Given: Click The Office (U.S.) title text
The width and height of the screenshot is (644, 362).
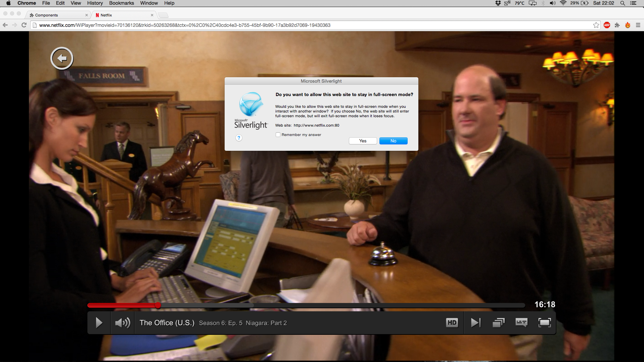Looking at the screenshot, I should coord(167,323).
